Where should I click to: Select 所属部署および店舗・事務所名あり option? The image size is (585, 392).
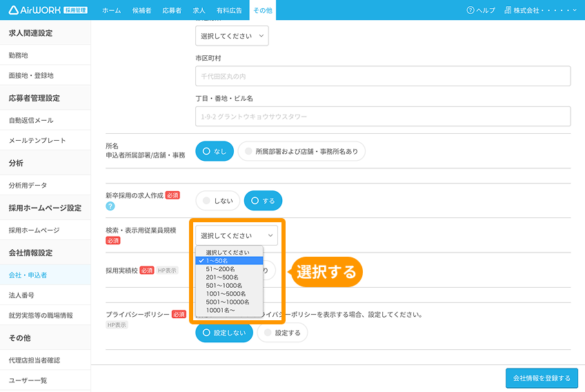[301, 151]
